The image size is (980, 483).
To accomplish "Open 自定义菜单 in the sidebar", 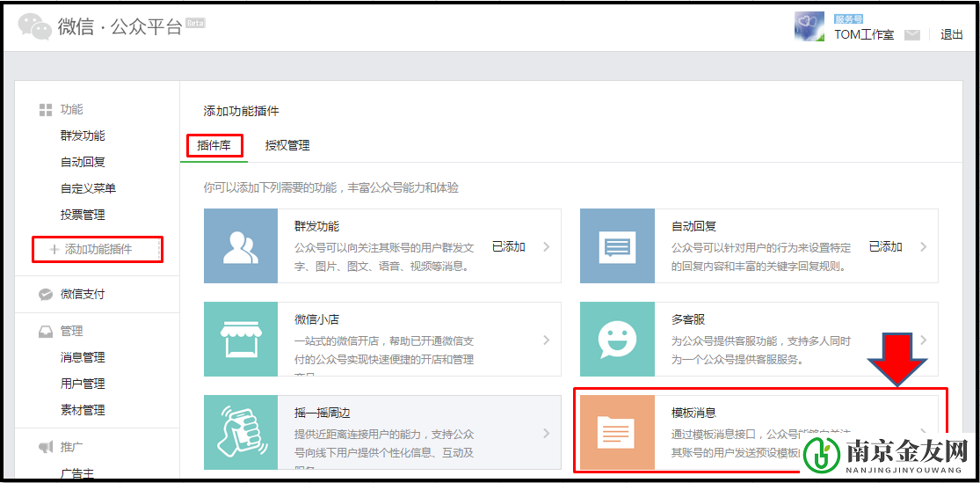I will pyautogui.click(x=88, y=188).
